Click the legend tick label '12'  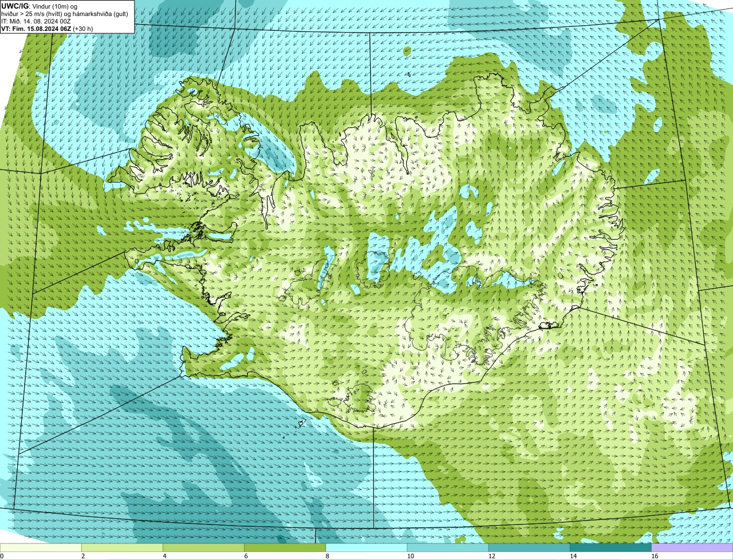coord(492,556)
